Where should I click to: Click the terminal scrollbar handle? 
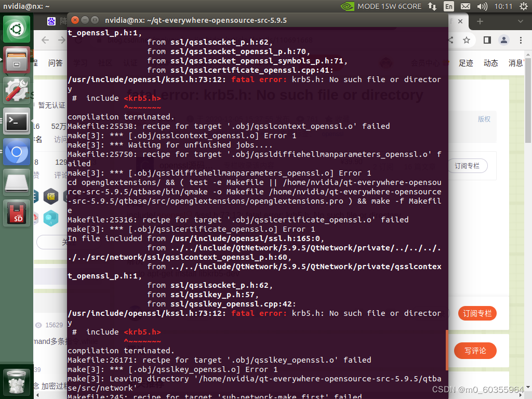[447, 350]
